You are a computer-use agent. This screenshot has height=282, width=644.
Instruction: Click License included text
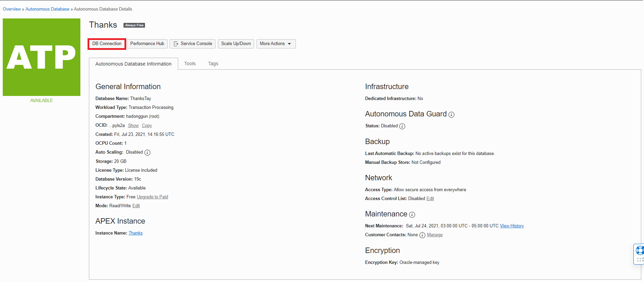(x=141, y=170)
